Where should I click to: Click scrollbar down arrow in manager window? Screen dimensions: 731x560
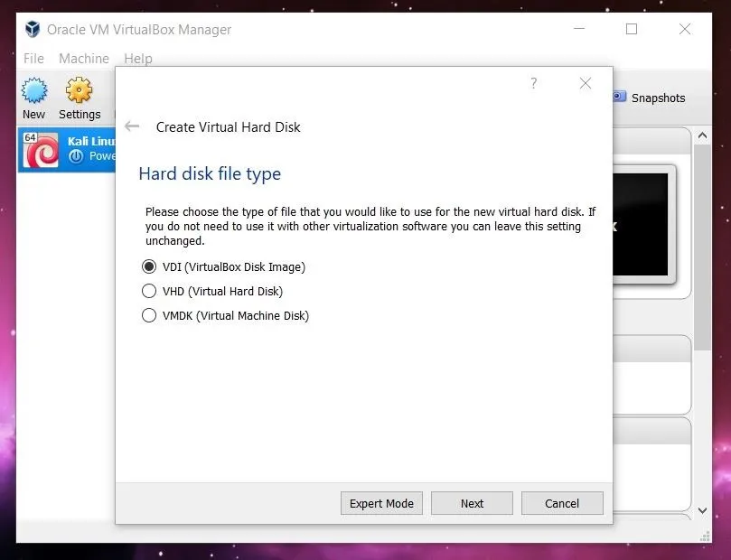click(x=702, y=510)
